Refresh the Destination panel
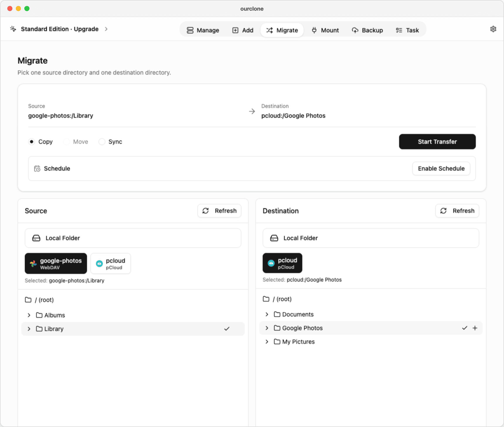This screenshot has height=427, width=504. 457,211
